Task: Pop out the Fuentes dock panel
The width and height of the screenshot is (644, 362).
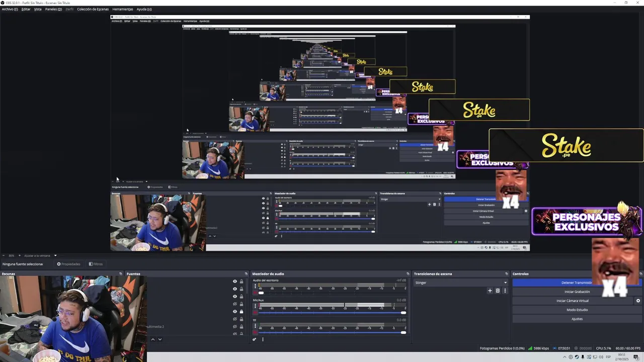Action: (246, 274)
